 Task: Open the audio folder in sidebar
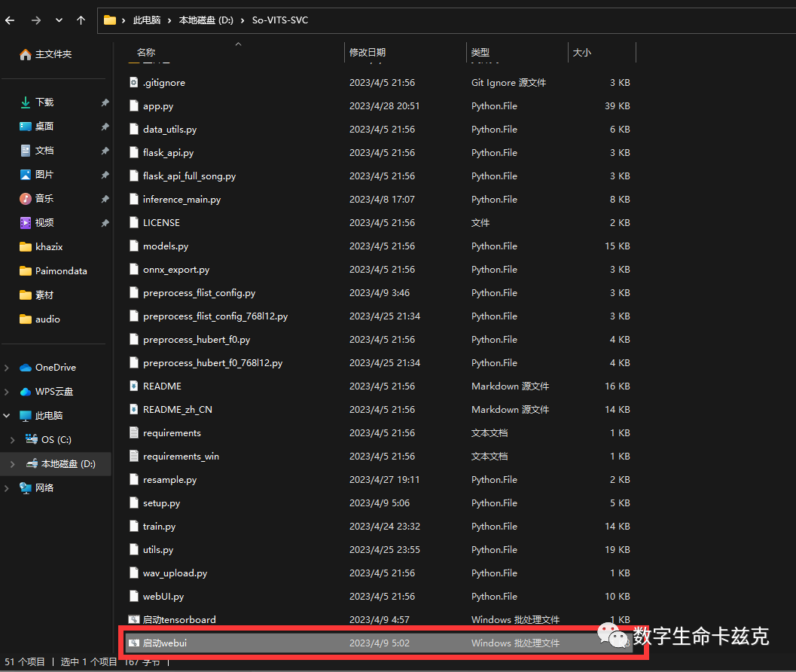(45, 319)
